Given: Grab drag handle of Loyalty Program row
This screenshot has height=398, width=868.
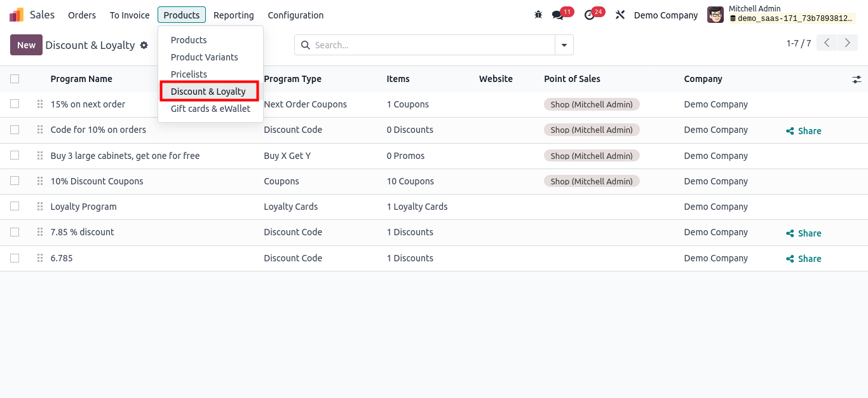Looking at the screenshot, I should click(x=40, y=207).
